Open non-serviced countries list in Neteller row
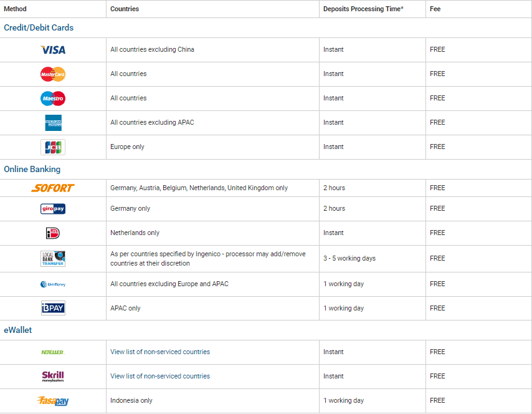Image resolution: width=532 pixels, height=414 pixels. pyautogui.click(x=160, y=352)
